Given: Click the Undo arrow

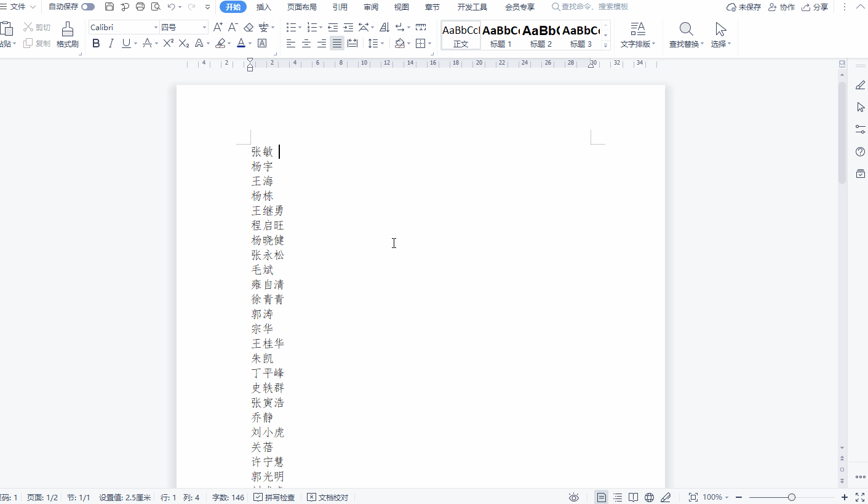Looking at the screenshot, I should click(171, 7).
